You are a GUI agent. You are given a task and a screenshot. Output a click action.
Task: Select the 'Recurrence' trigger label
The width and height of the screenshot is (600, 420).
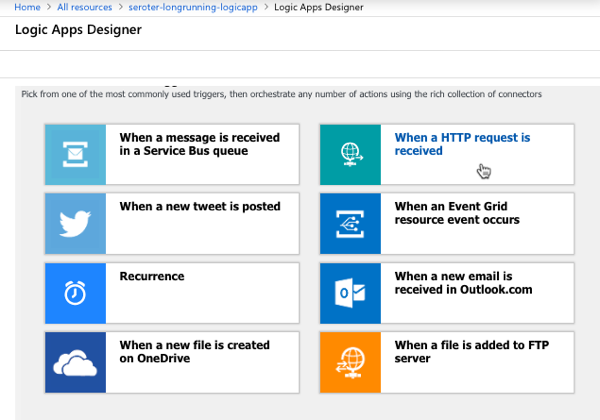pos(151,276)
